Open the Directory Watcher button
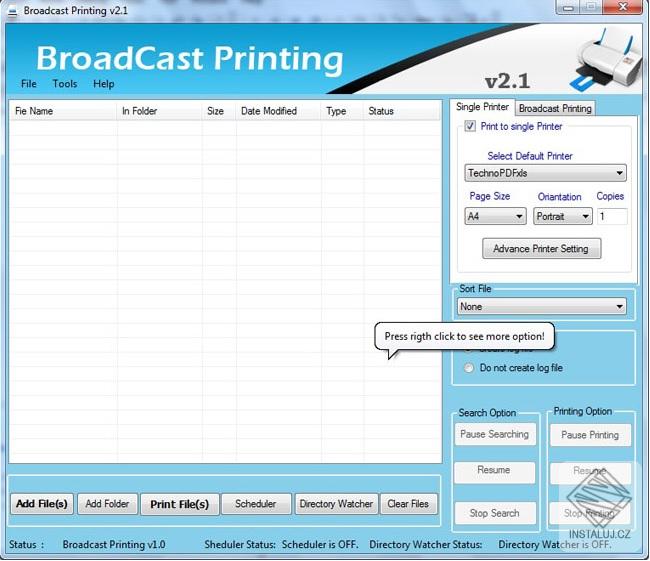 [x=336, y=504]
